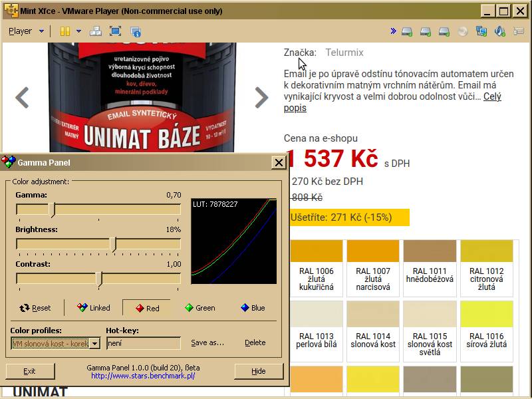Click the Ušetříte: 271 Kč (-15%) badge
Image resolution: width=532 pixels, height=399 pixels.
(350, 217)
